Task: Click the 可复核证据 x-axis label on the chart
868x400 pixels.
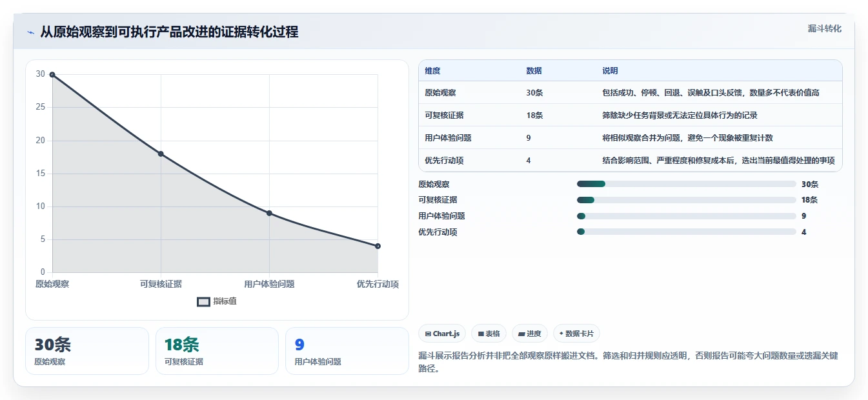Action: click(x=161, y=284)
